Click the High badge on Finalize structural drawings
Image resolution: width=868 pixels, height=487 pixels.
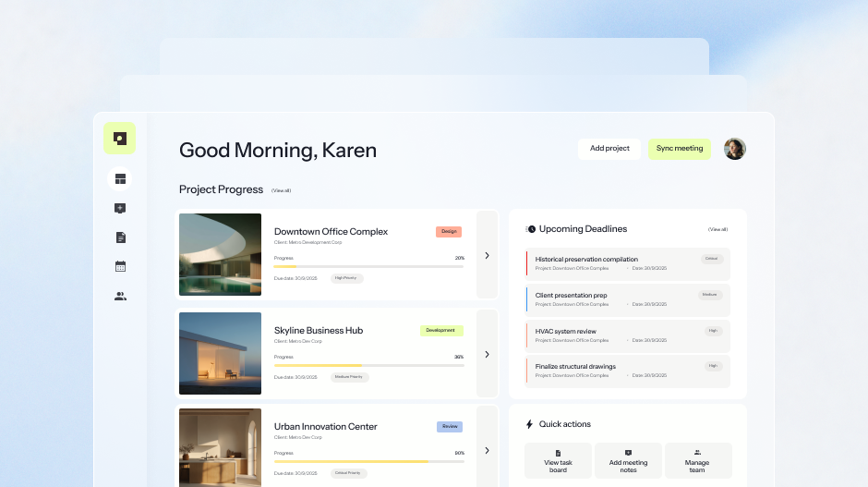[714, 366]
